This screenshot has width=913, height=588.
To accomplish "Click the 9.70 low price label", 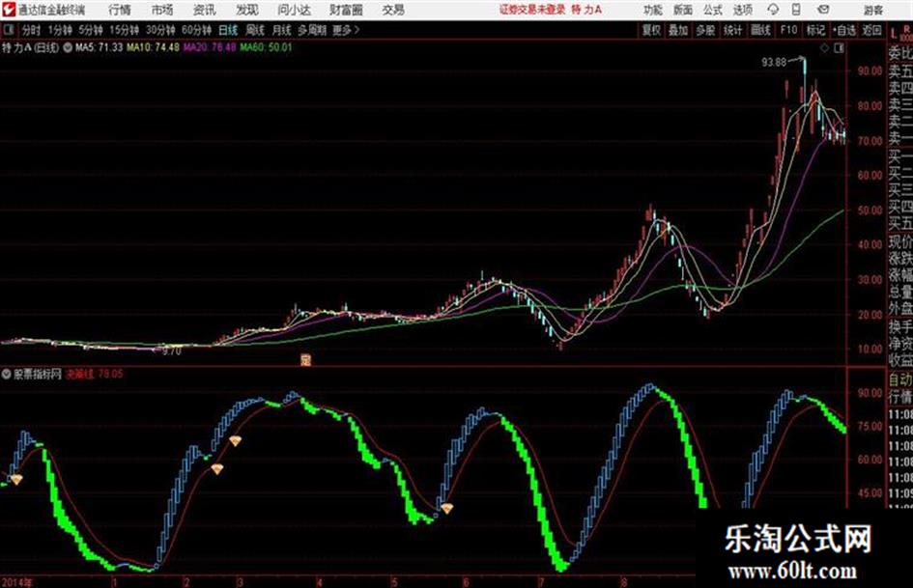I will (x=172, y=351).
